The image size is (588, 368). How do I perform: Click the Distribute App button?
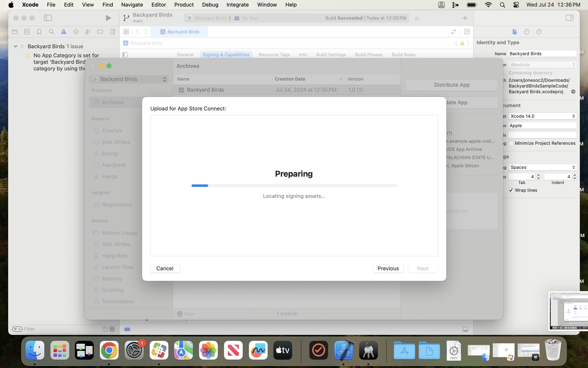pos(452,85)
